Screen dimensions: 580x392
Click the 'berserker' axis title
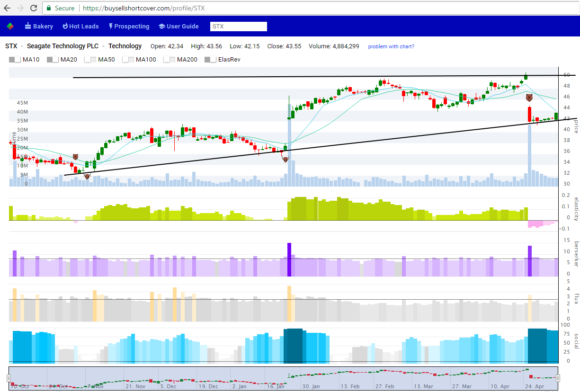point(576,254)
